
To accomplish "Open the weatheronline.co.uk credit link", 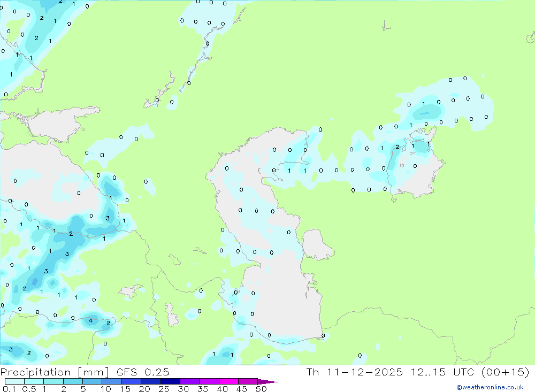I will click(x=490, y=387).
